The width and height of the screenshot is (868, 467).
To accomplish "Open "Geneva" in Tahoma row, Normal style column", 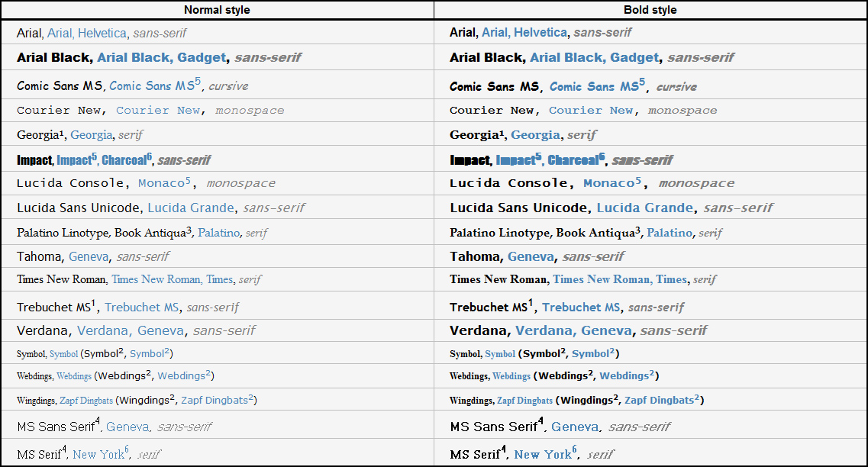I will pyautogui.click(x=89, y=256).
